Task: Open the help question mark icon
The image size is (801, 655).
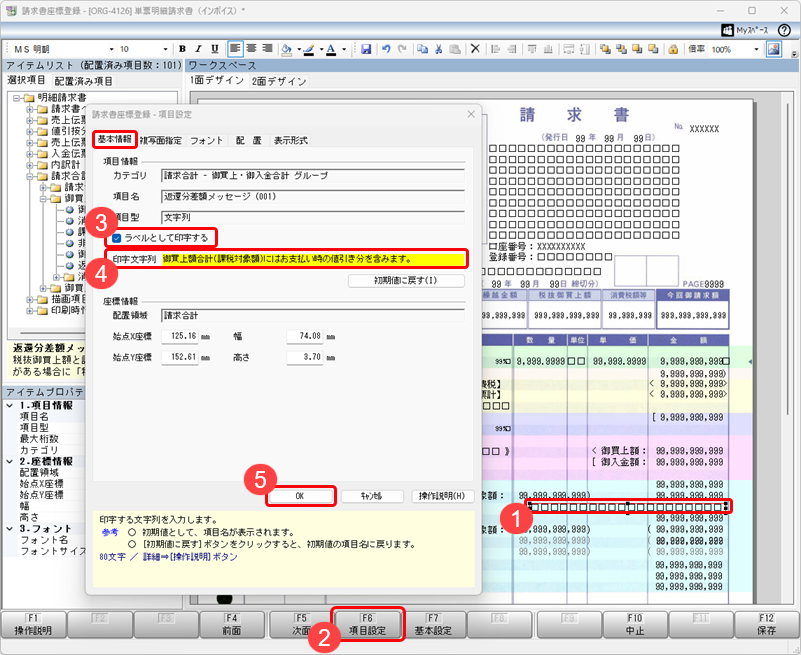Action: pyautogui.click(x=784, y=30)
